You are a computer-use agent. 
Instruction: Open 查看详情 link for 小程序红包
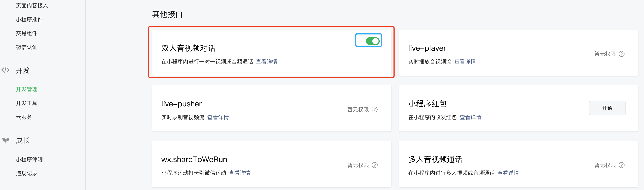[470, 117]
